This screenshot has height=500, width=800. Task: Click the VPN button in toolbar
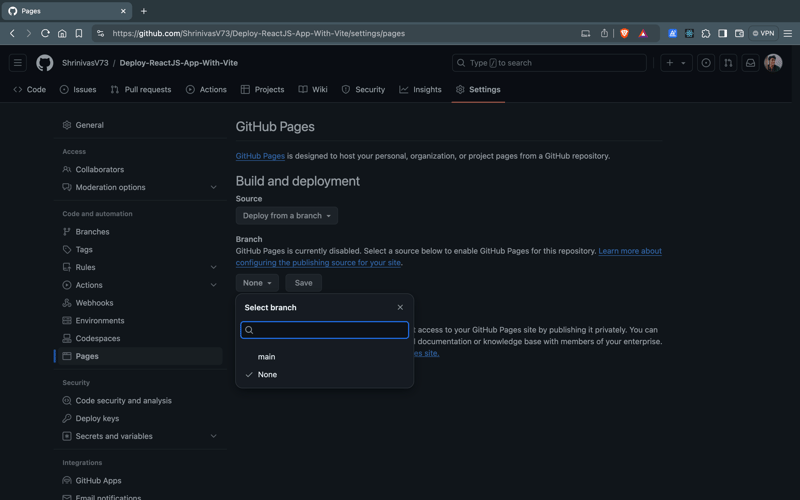(x=763, y=33)
